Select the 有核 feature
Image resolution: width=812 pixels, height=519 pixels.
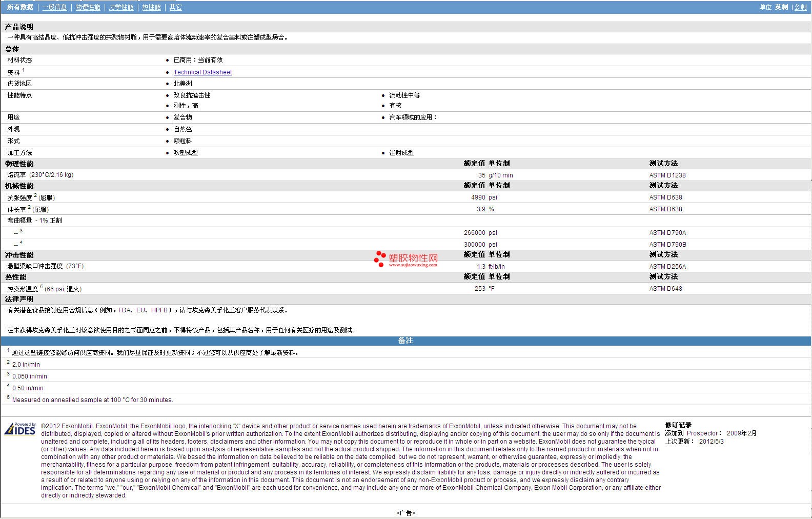pyautogui.click(x=395, y=106)
